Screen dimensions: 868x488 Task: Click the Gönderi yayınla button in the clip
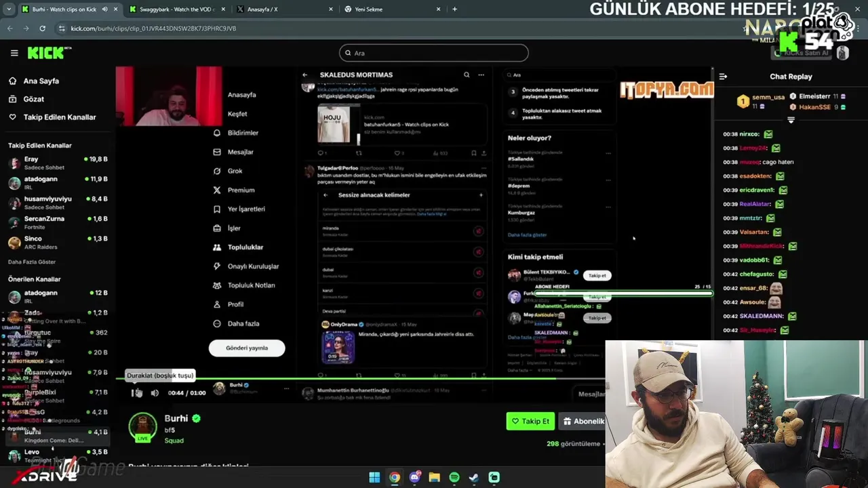click(x=247, y=348)
